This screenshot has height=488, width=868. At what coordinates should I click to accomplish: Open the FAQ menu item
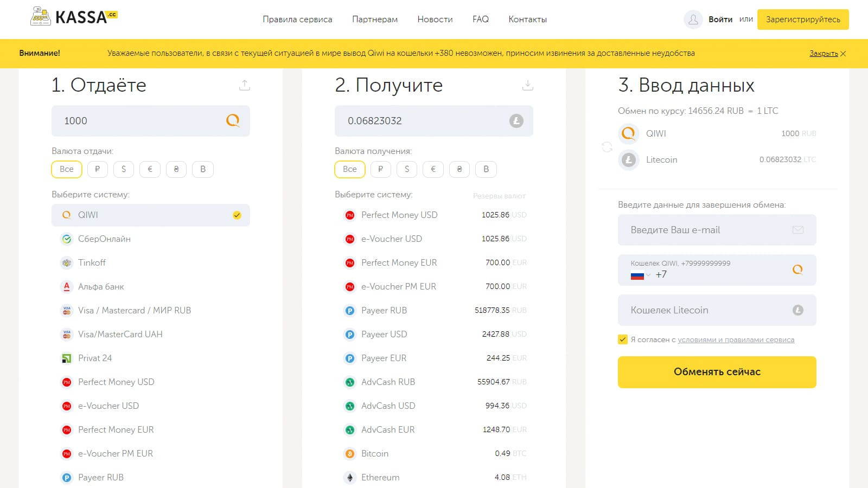[480, 20]
